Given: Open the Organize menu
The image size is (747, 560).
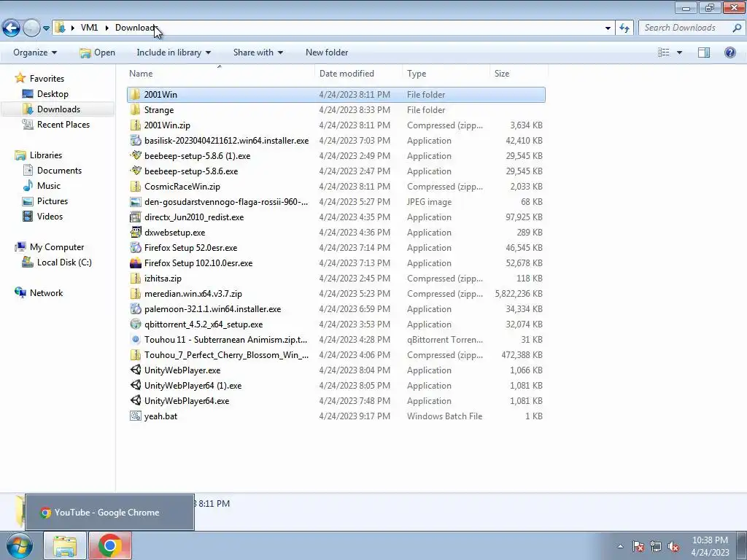Looking at the screenshot, I should pyautogui.click(x=35, y=52).
